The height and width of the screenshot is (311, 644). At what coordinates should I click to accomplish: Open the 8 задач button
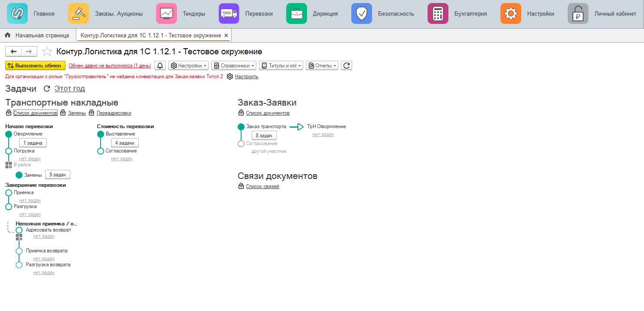264,136
